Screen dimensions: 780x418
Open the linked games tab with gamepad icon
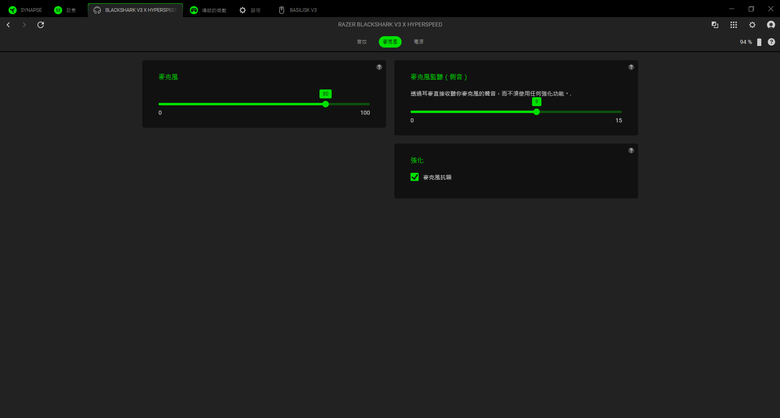coord(208,10)
